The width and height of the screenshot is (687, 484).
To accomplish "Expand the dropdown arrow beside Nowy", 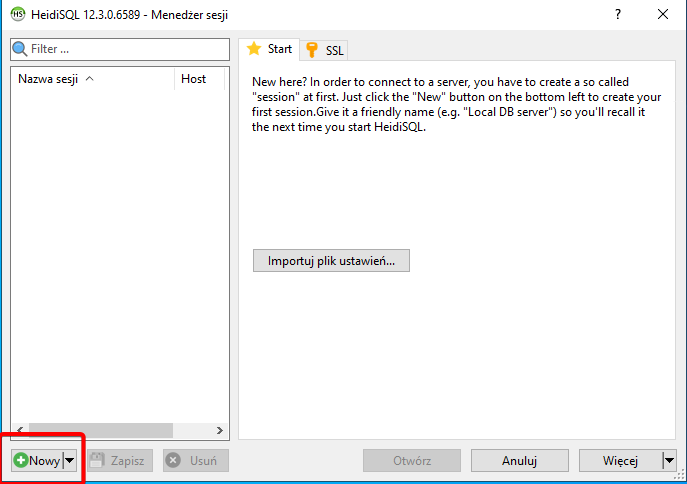I will (70, 461).
